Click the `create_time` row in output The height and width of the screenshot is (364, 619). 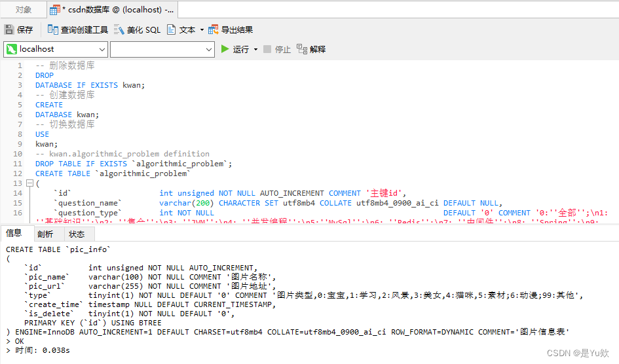pyautogui.click(x=151, y=304)
